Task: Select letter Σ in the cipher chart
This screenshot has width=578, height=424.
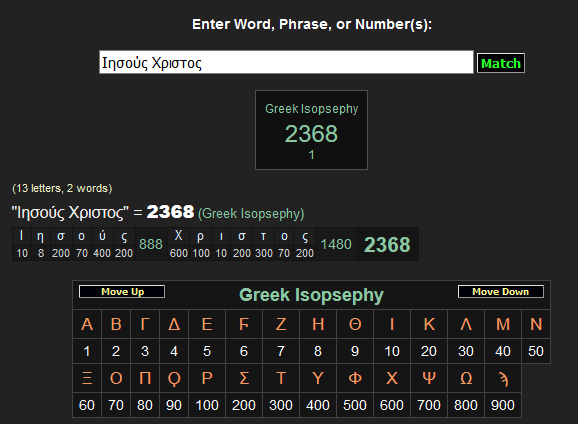Action: 244,378
